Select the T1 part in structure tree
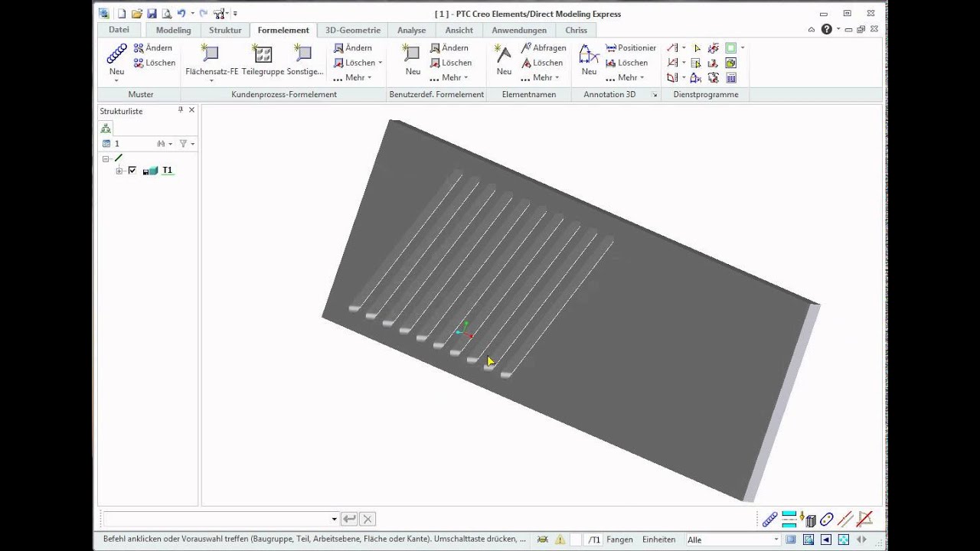This screenshot has height=551, width=980. (x=168, y=170)
